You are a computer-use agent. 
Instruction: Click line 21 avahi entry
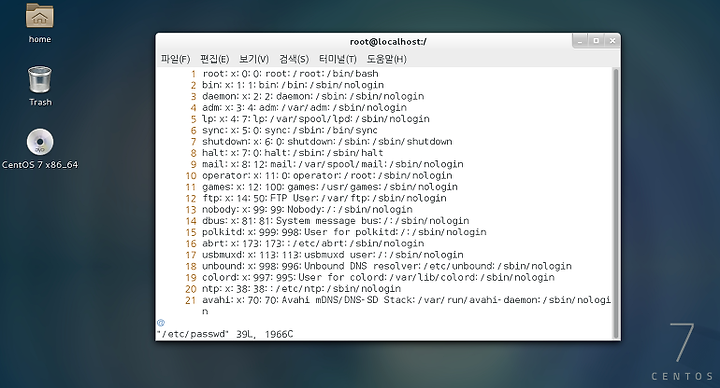[x=406, y=305]
